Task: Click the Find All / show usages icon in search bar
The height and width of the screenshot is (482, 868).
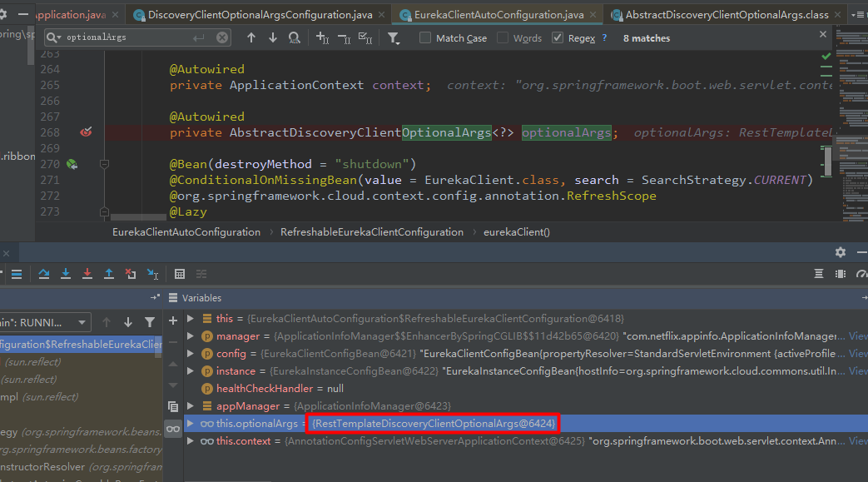Action: coord(294,37)
